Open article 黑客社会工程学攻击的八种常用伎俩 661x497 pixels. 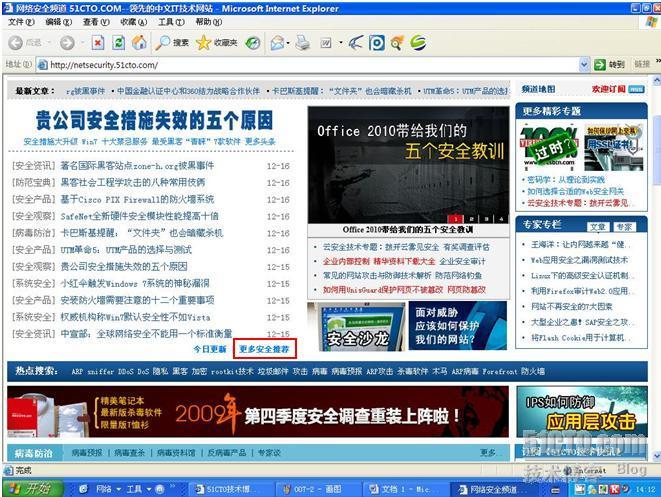(x=133, y=183)
